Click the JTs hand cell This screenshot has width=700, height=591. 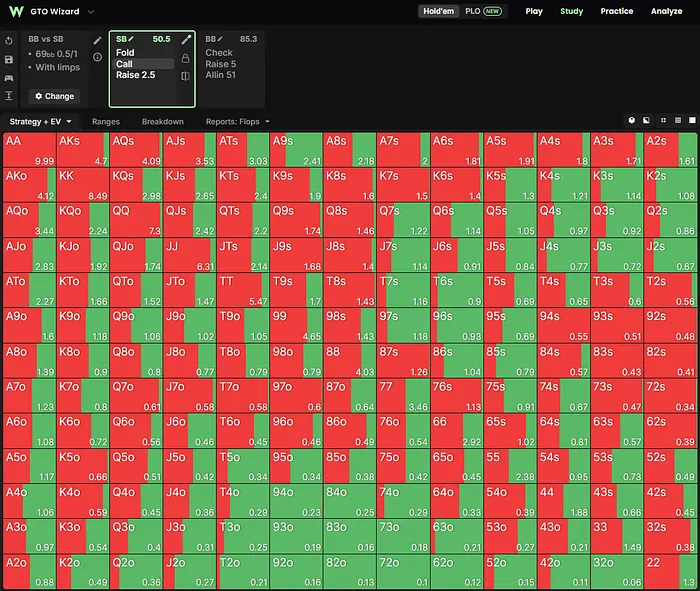(x=243, y=255)
